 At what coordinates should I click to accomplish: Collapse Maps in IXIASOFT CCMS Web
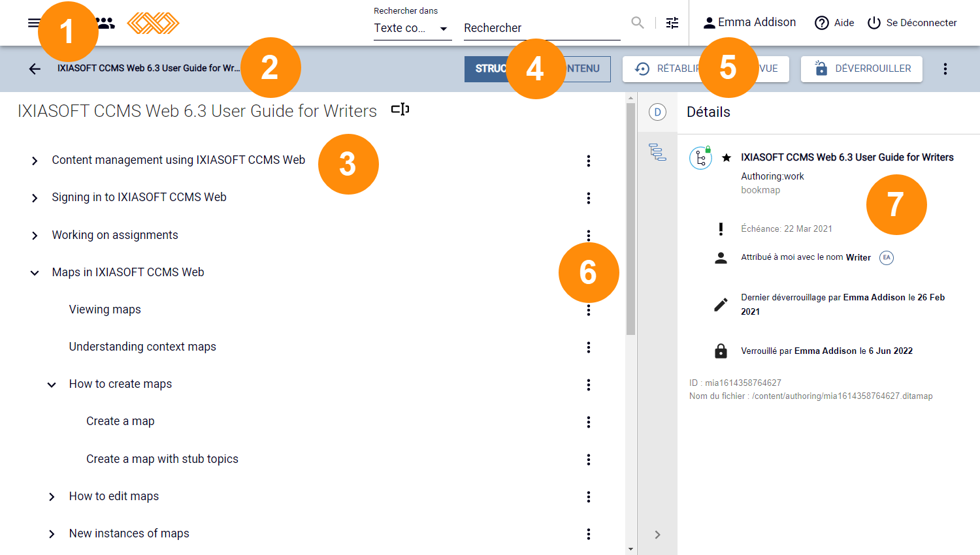tap(35, 273)
